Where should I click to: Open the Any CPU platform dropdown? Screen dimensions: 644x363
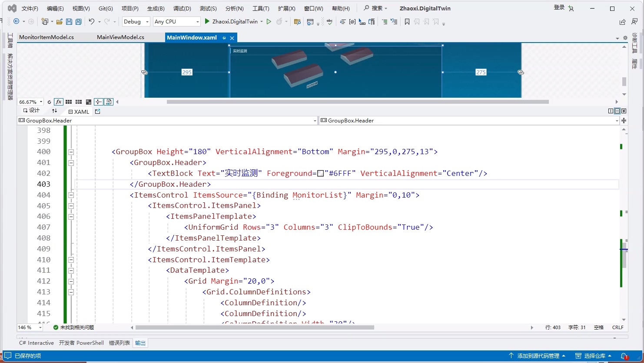pos(176,22)
